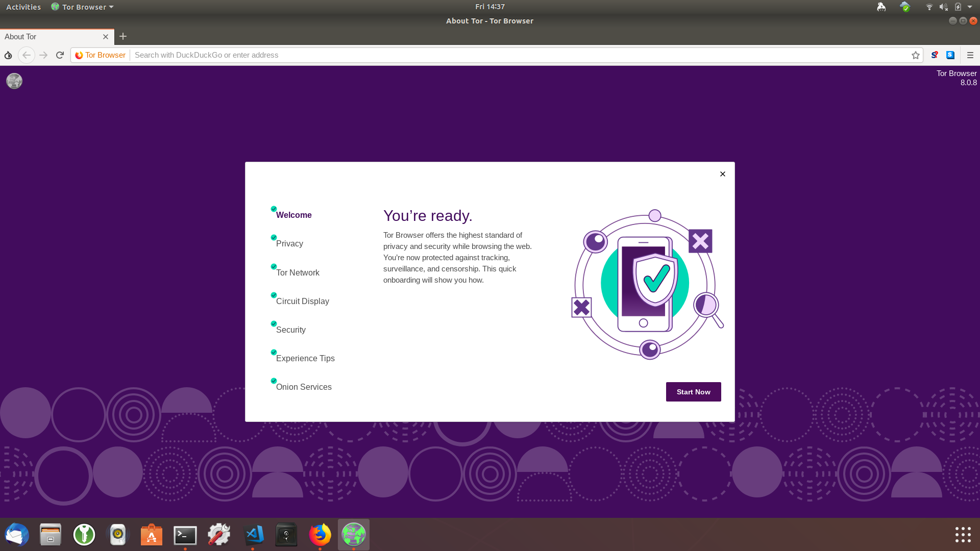Click the Torbutton onion icon

pyautogui.click(x=8, y=55)
